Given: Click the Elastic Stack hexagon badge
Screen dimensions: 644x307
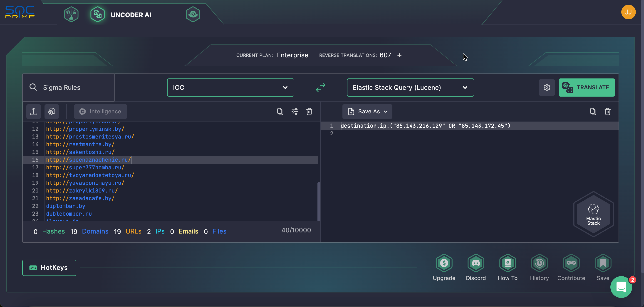Looking at the screenshot, I should (594, 214).
